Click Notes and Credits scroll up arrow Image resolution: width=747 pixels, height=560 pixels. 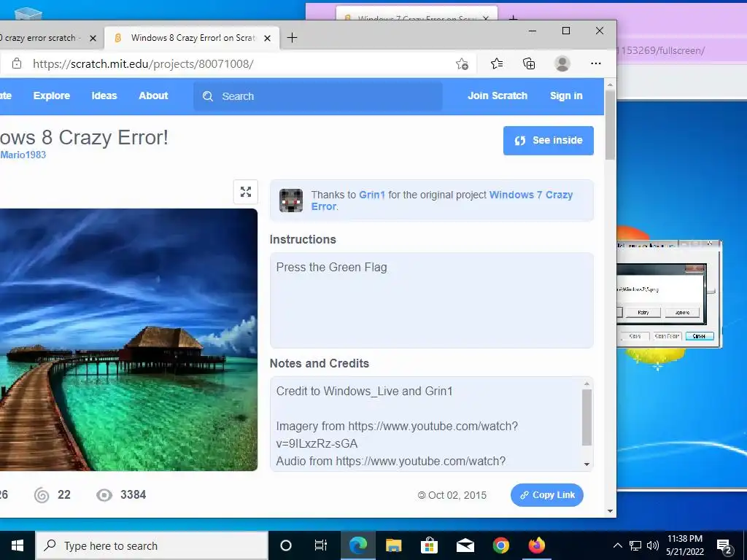coord(587,384)
